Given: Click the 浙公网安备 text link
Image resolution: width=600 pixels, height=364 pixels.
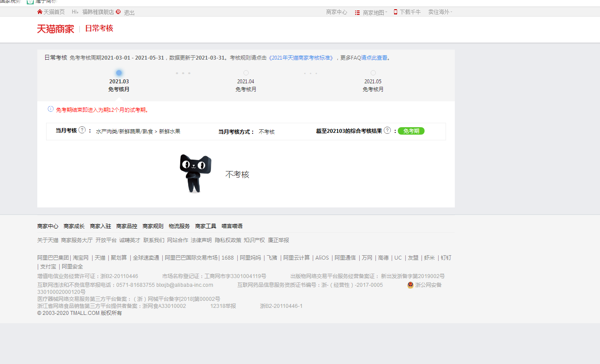Looking at the screenshot, I should point(429,285).
